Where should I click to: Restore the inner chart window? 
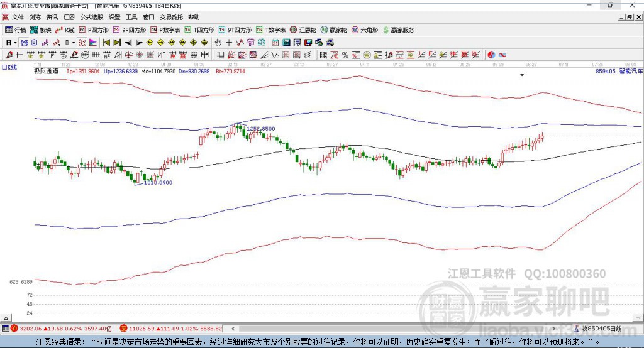(x=630, y=17)
